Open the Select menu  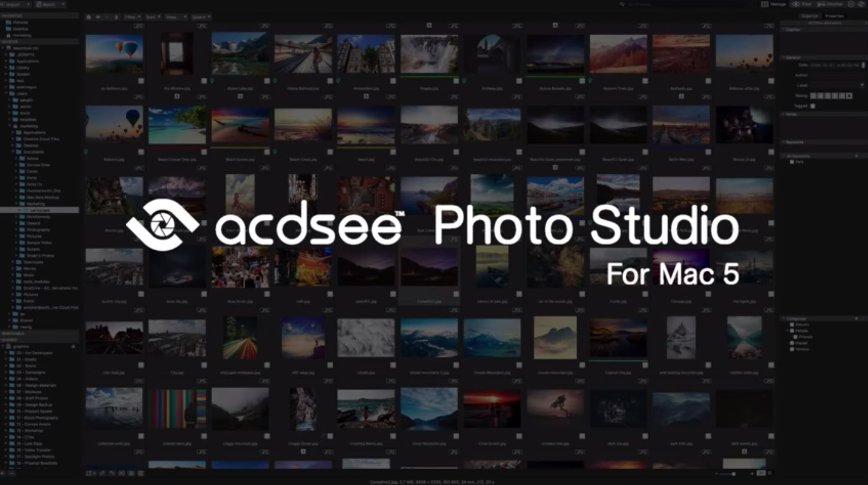(201, 17)
